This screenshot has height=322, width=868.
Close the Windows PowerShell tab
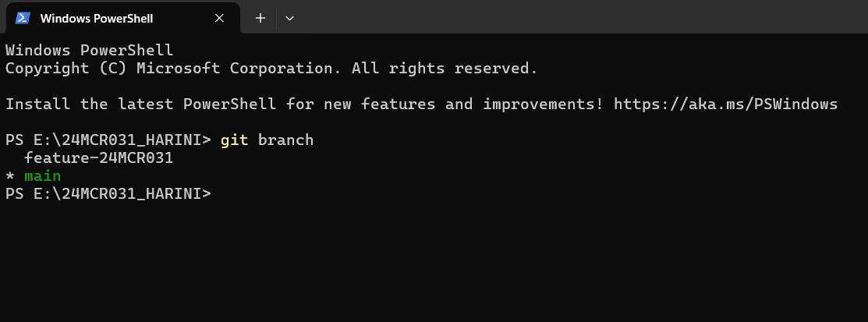click(x=219, y=18)
